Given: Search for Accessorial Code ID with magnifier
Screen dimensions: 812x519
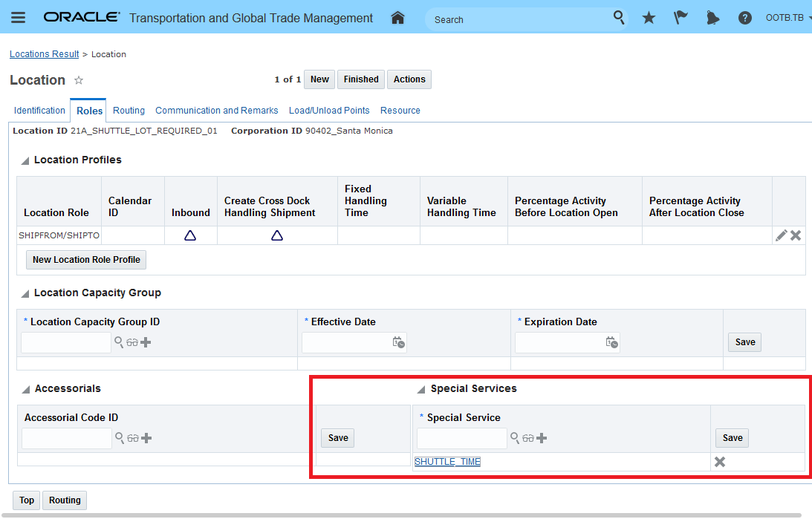Looking at the screenshot, I should coord(119,438).
